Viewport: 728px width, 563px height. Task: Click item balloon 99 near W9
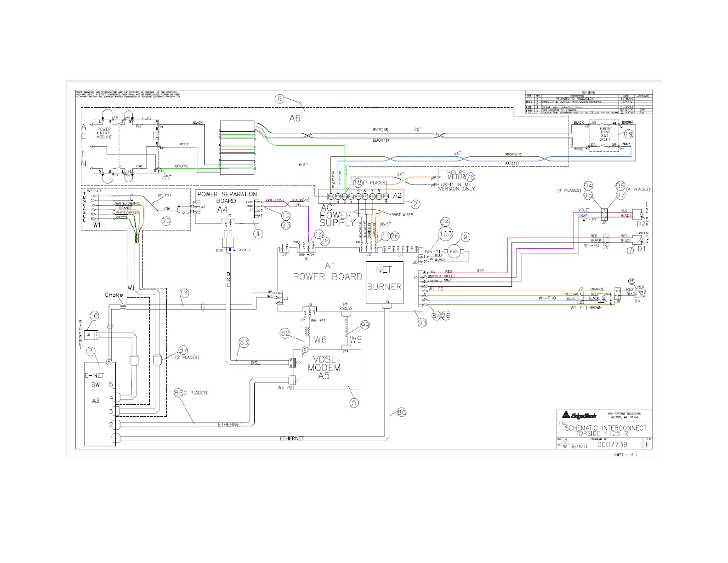[x=365, y=325]
